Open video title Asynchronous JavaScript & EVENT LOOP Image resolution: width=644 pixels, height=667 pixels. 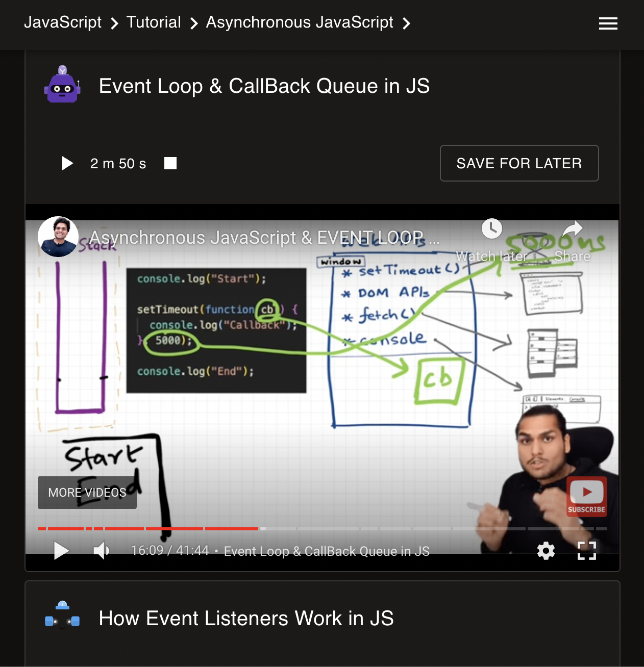[x=264, y=238]
